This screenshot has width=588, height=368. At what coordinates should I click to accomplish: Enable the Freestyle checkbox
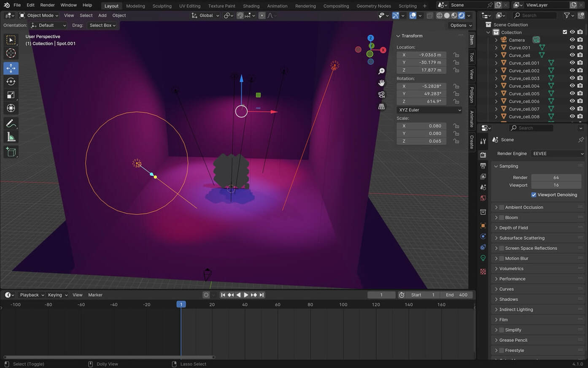tap(502, 350)
